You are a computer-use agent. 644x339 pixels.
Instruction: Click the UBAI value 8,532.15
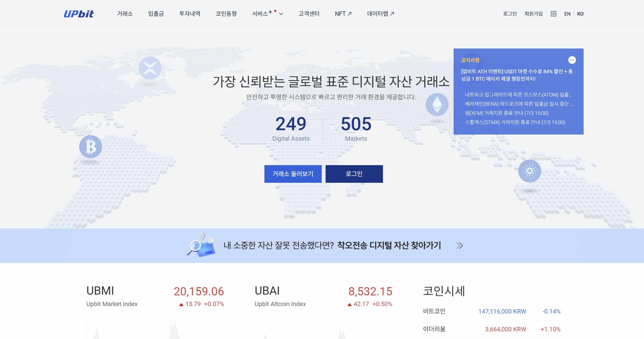coord(370,291)
